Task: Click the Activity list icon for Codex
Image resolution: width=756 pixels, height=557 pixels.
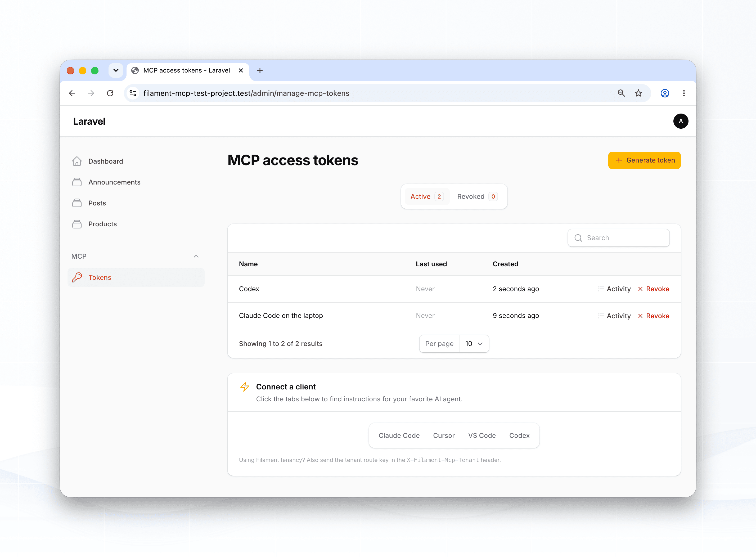Action: click(601, 289)
